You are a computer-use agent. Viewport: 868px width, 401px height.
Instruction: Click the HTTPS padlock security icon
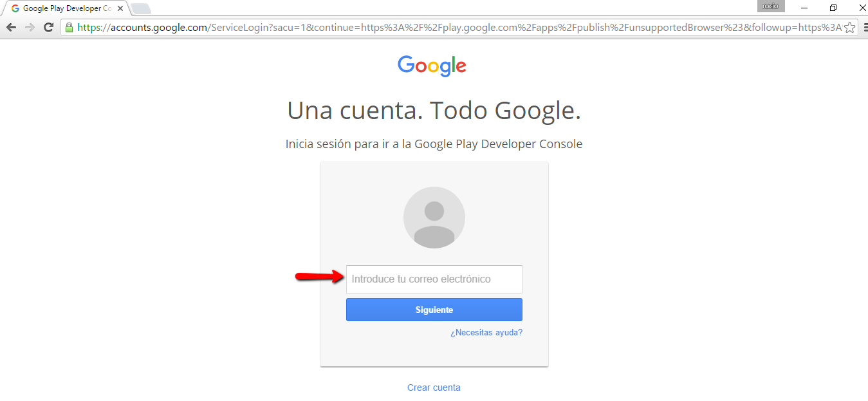click(x=68, y=28)
